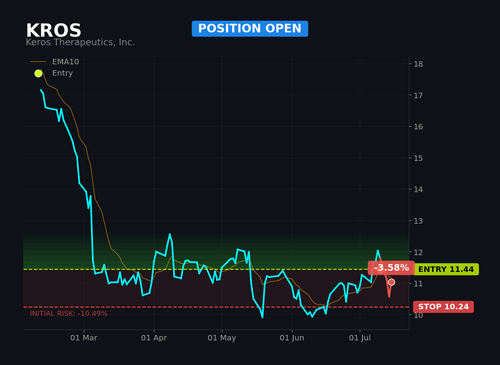500x365 pixels.
Task: Click the 01 May date axis label
Action: [222, 338]
